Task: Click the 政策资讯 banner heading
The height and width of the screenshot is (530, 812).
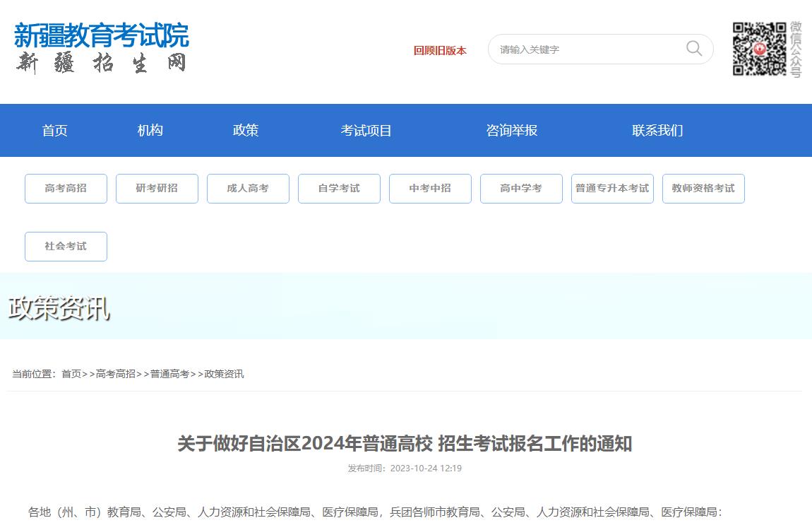Action: click(59, 308)
